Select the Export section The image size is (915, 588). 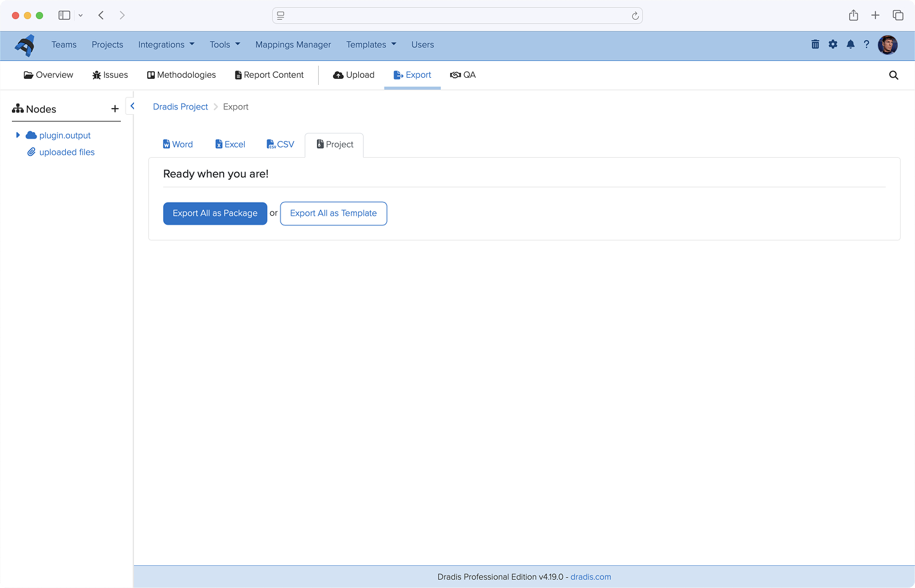tap(412, 75)
